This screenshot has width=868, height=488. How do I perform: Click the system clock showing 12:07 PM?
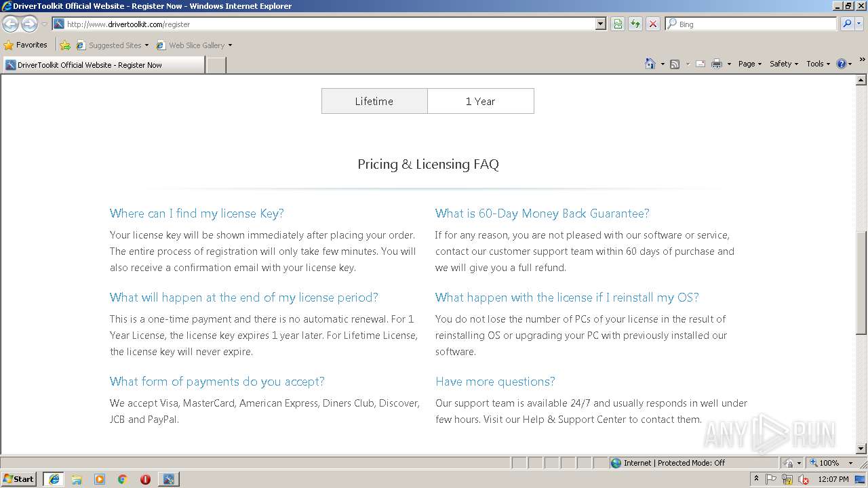833,479
